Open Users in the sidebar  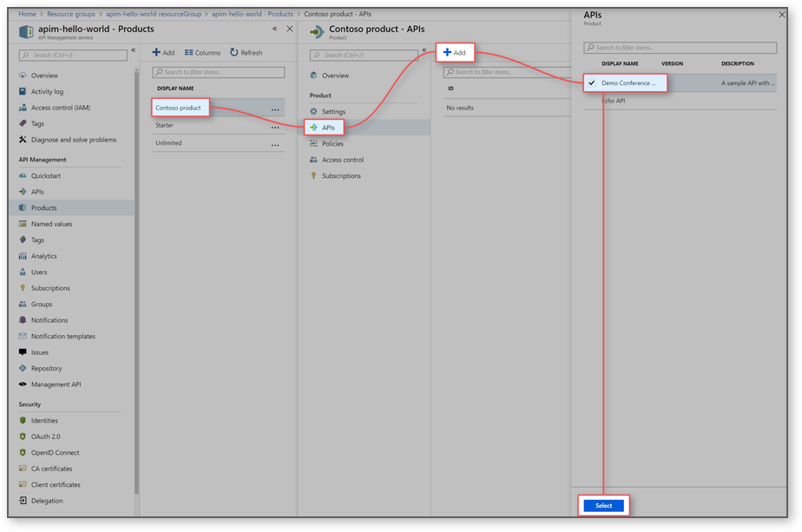(39, 273)
